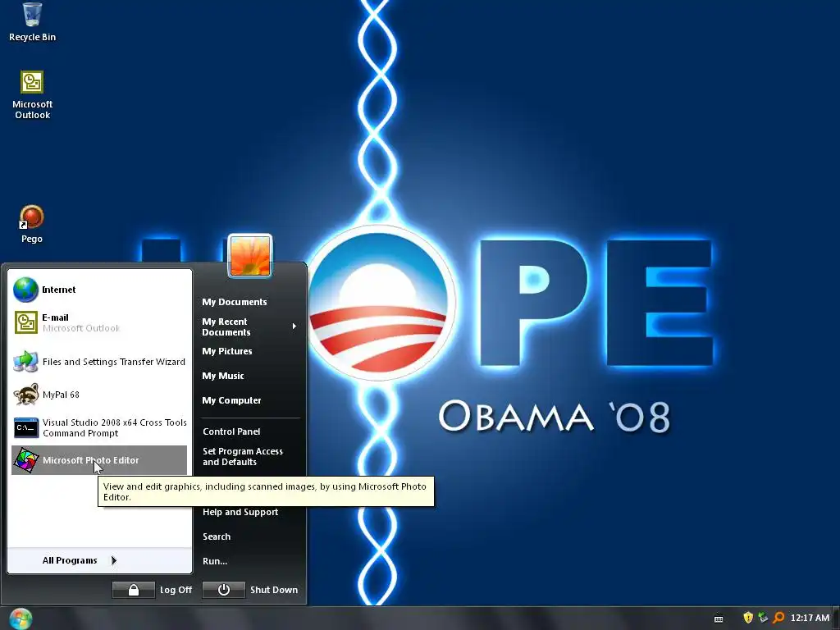Open Set Program Access and Defaults
Viewport: 840px width, 630px height.
pos(243,456)
